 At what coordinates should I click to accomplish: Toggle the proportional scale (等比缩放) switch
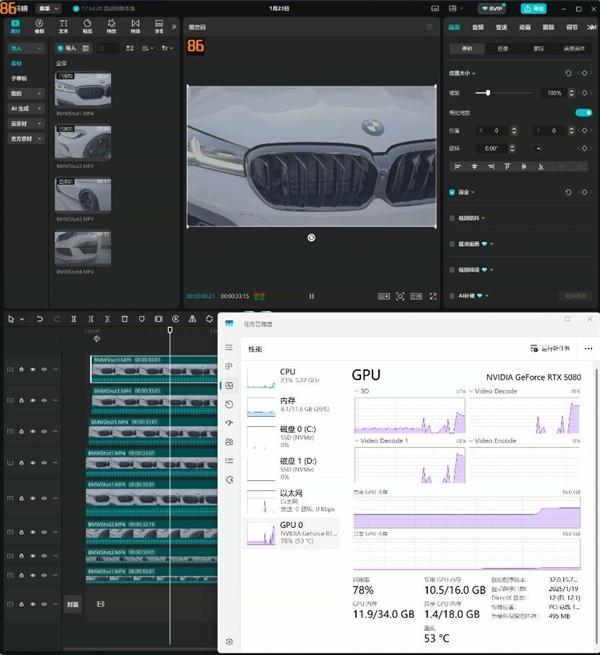(x=583, y=113)
